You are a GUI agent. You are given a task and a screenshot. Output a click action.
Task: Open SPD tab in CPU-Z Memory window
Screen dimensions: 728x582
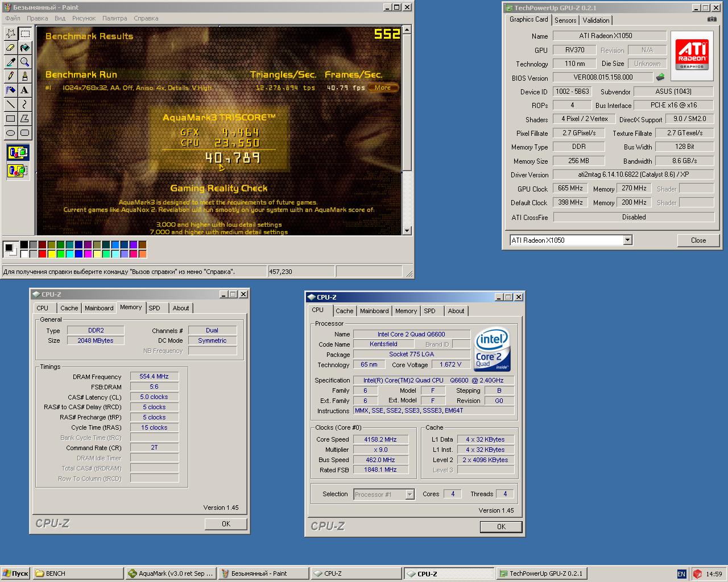point(155,308)
